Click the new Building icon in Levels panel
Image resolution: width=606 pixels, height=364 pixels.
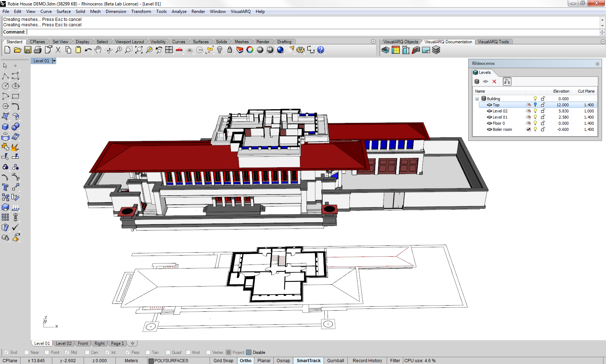tap(477, 81)
